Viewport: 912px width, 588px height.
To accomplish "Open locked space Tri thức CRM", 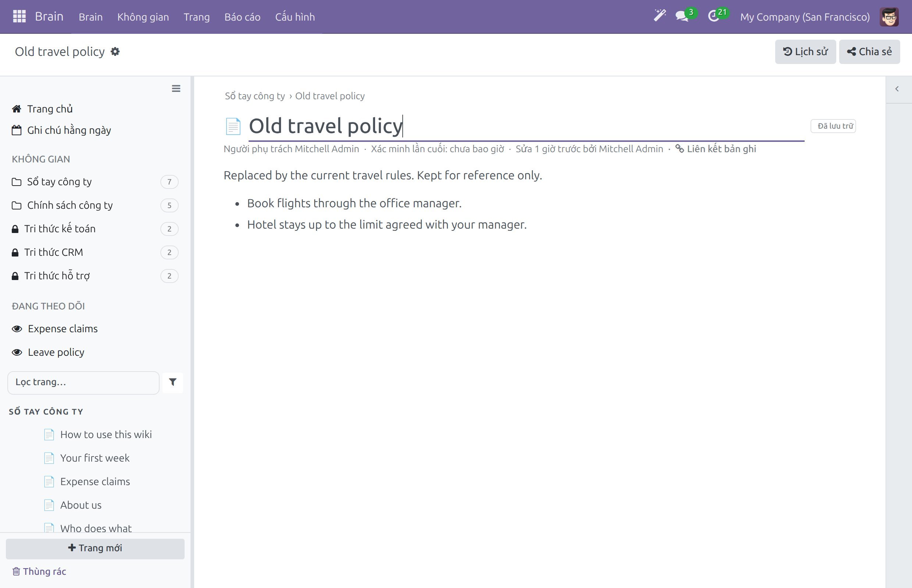I will click(x=95, y=252).
